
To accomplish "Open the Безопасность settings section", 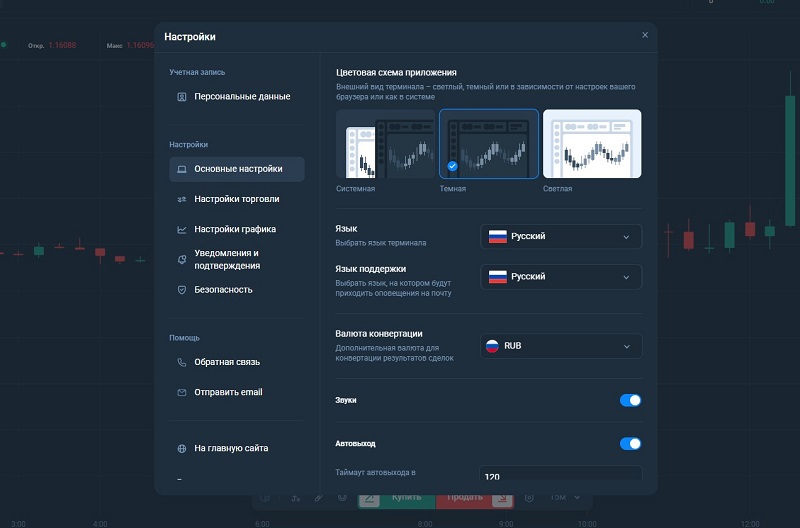I will (223, 290).
